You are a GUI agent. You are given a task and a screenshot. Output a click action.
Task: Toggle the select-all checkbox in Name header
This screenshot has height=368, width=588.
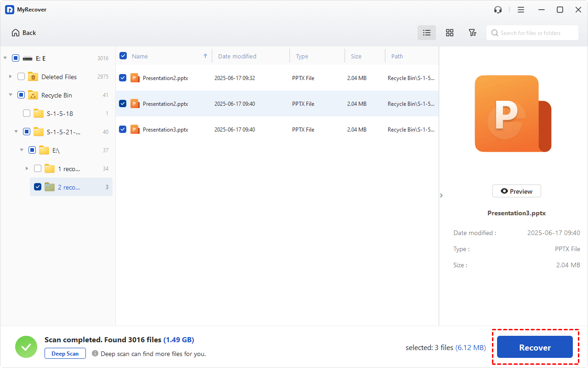(123, 56)
